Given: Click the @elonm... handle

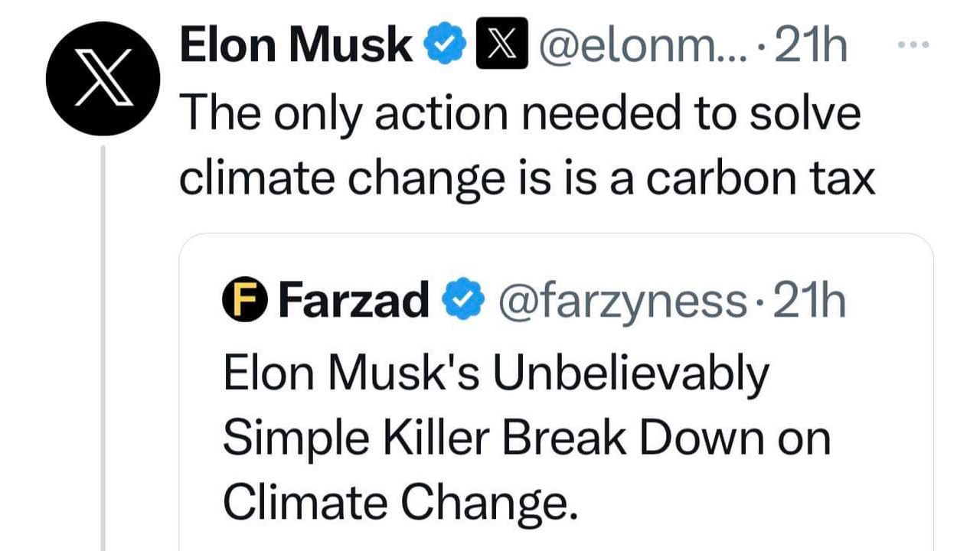Looking at the screenshot, I should click(637, 46).
